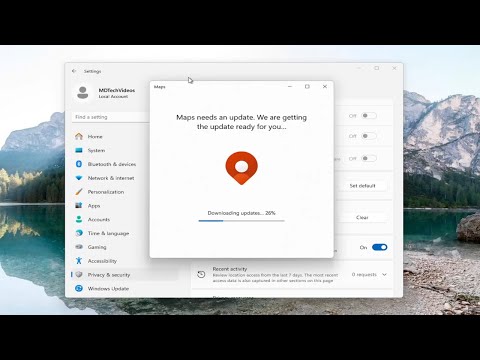480x360 pixels.
Task: Click the MDTechVideos user avatar
Action: coord(83,93)
